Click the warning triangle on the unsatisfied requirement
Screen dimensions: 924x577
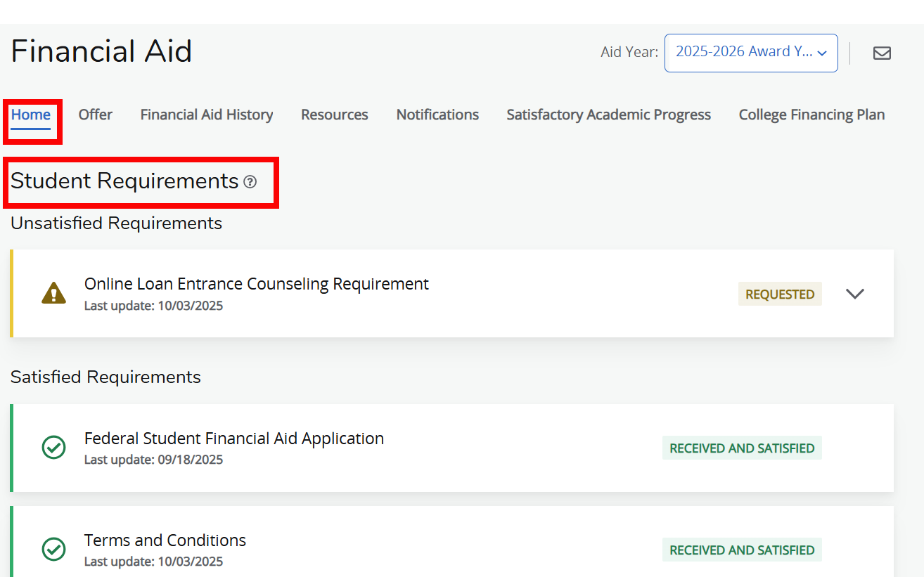click(53, 293)
